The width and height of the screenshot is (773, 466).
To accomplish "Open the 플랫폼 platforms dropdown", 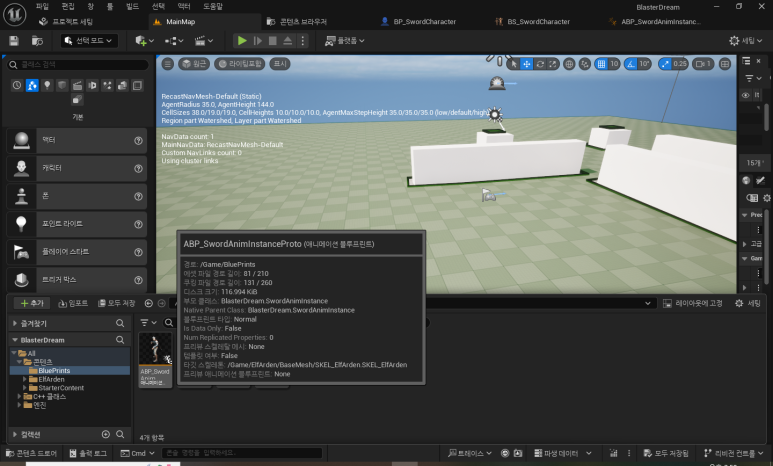I will [345, 41].
